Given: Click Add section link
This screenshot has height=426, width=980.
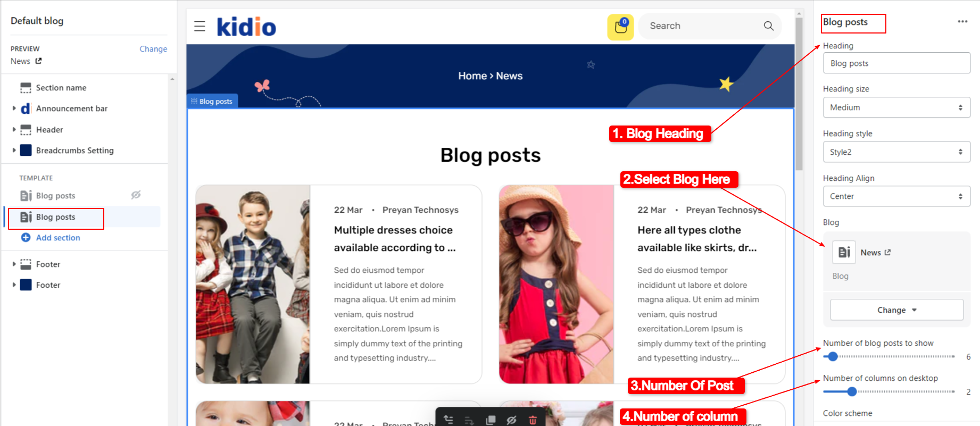Looking at the screenshot, I should click(x=58, y=238).
